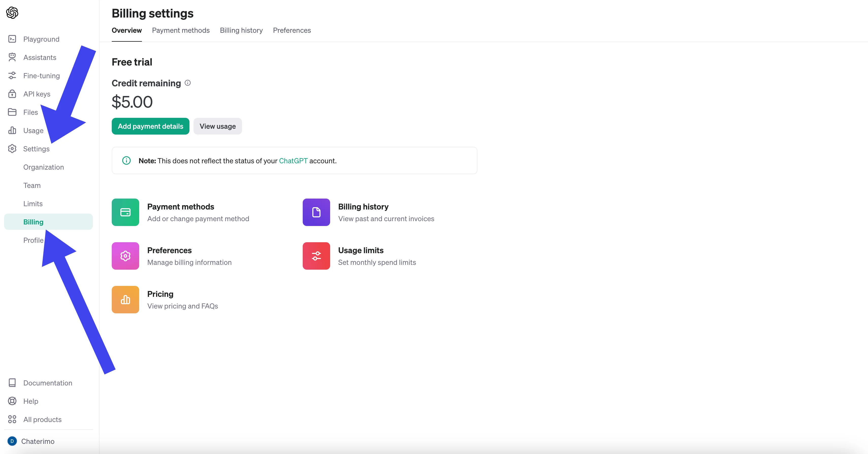Open the pink Preferences gear tile
The width and height of the screenshot is (868, 454).
point(125,256)
